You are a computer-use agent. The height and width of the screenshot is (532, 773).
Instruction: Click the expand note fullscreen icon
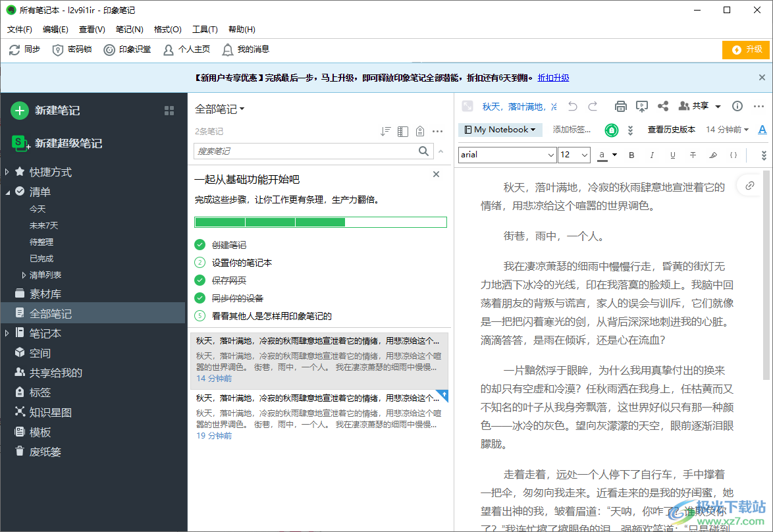[x=467, y=106]
